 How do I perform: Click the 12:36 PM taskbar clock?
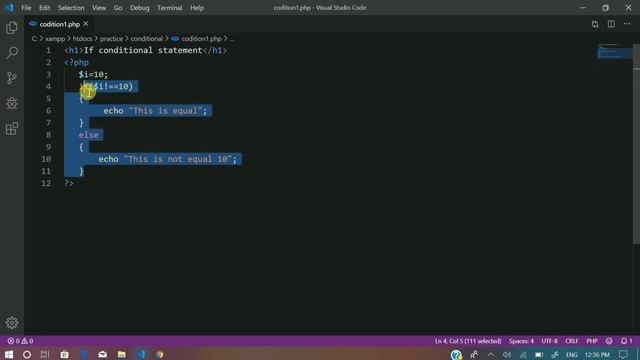point(597,355)
